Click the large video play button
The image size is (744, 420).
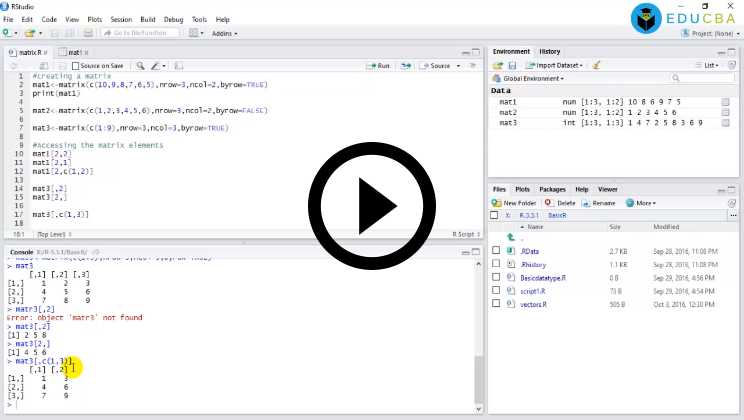click(x=371, y=210)
